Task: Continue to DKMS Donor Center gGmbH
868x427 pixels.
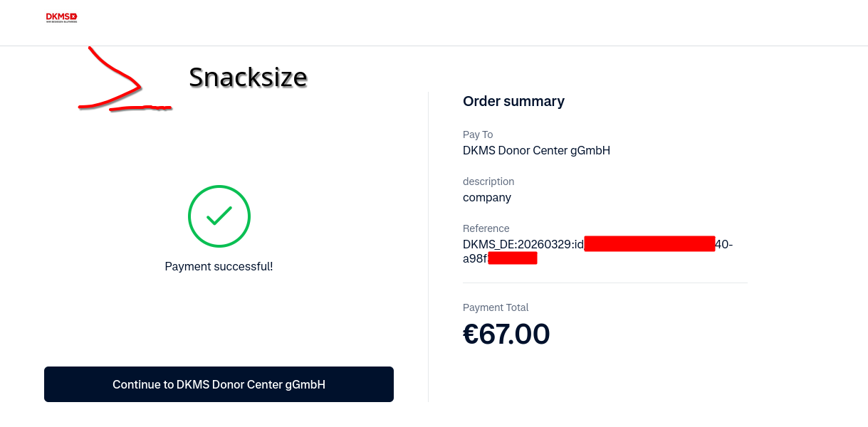Action: point(219,384)
